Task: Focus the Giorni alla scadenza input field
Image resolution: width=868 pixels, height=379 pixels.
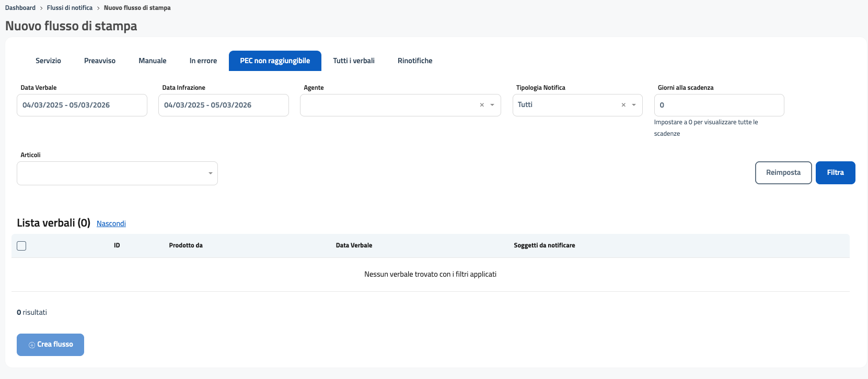Action: [719, 105]
